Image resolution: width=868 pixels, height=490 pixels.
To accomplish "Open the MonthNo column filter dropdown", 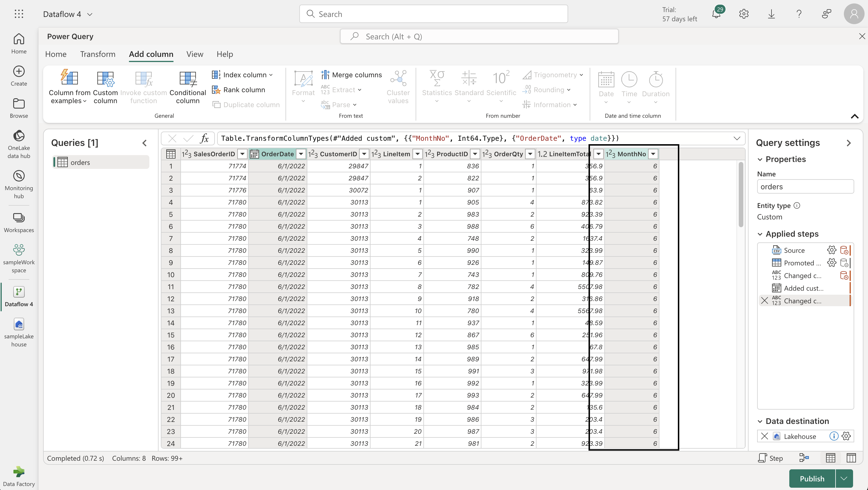I will pos(653,154).
